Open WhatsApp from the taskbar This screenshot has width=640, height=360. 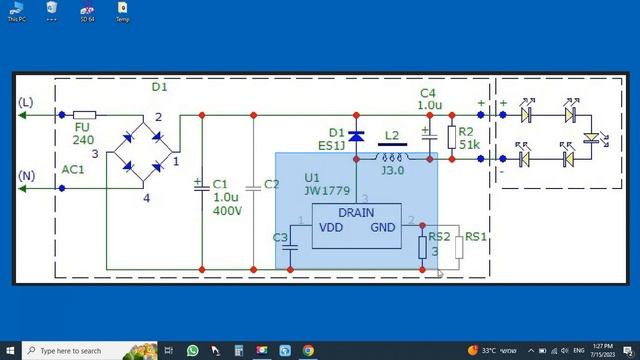tap(193, 351)
